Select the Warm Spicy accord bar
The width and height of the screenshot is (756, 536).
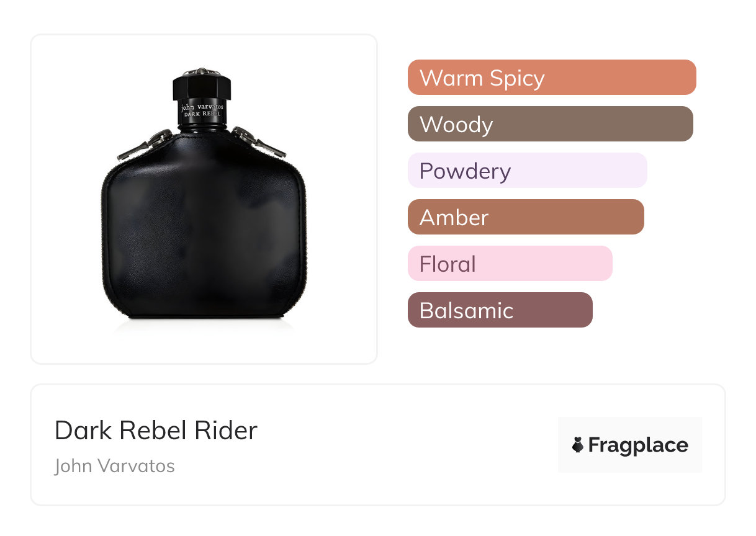551,78
